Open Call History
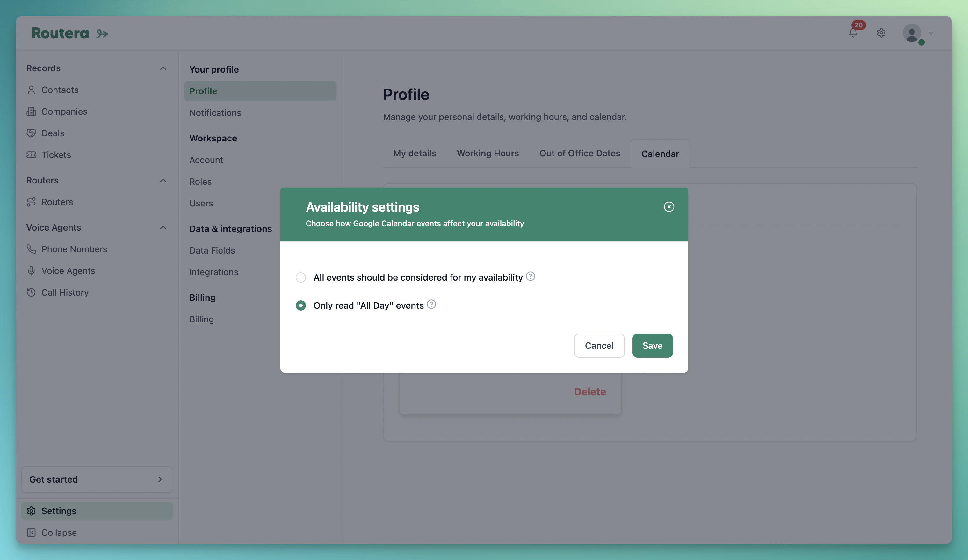Viewport: 968px width, 560px height. click(x=97, y=293)
